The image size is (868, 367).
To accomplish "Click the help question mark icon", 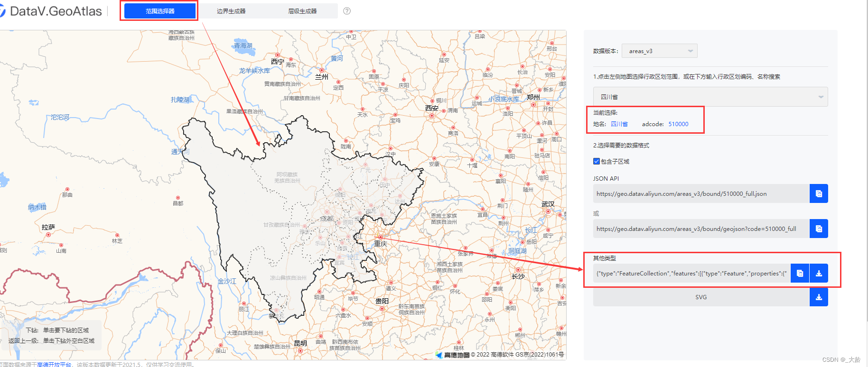I will tap(347, 11).
